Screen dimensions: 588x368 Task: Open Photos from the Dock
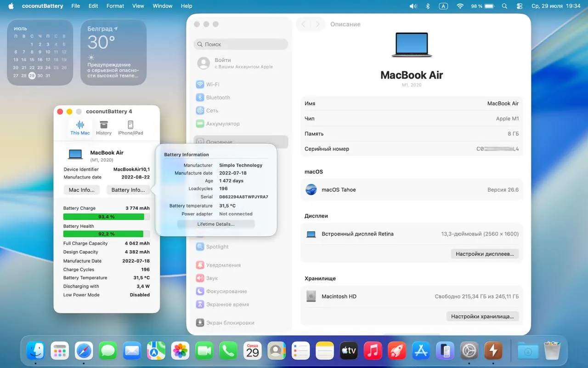pos(180,351)
